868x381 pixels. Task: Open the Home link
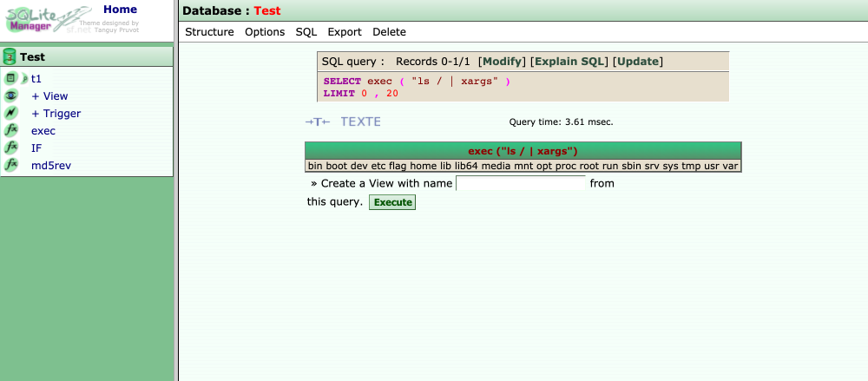pyautogui.click(x=120, y=10)
